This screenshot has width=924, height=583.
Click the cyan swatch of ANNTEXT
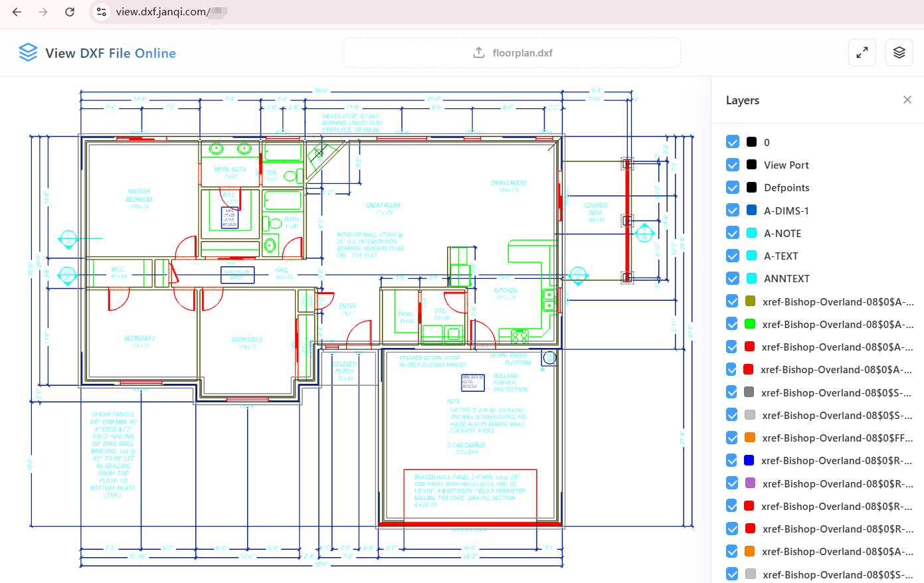[x=752, y=278]
